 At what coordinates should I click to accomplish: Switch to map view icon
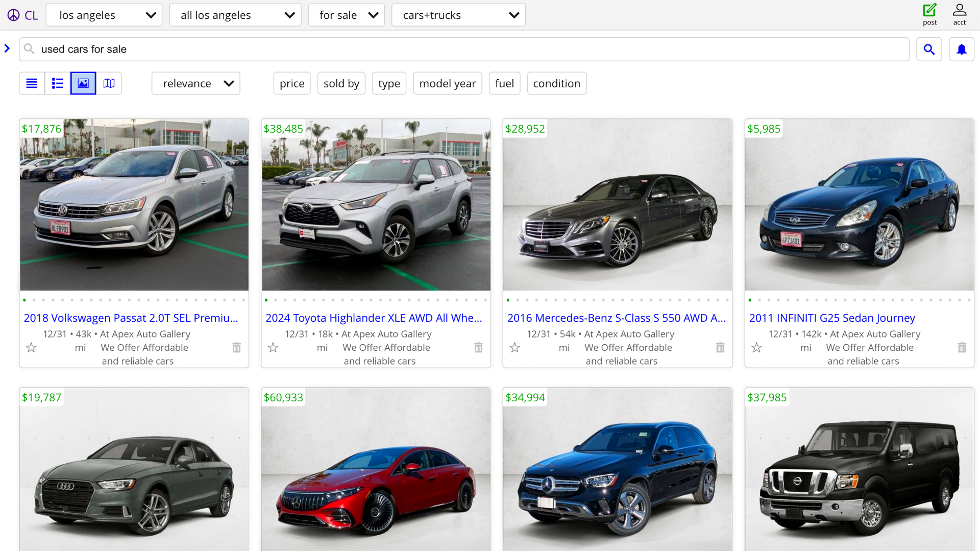pos(109,83)
